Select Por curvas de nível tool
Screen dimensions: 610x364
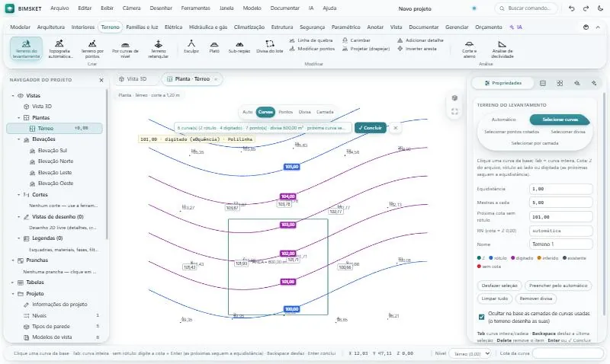125,49
